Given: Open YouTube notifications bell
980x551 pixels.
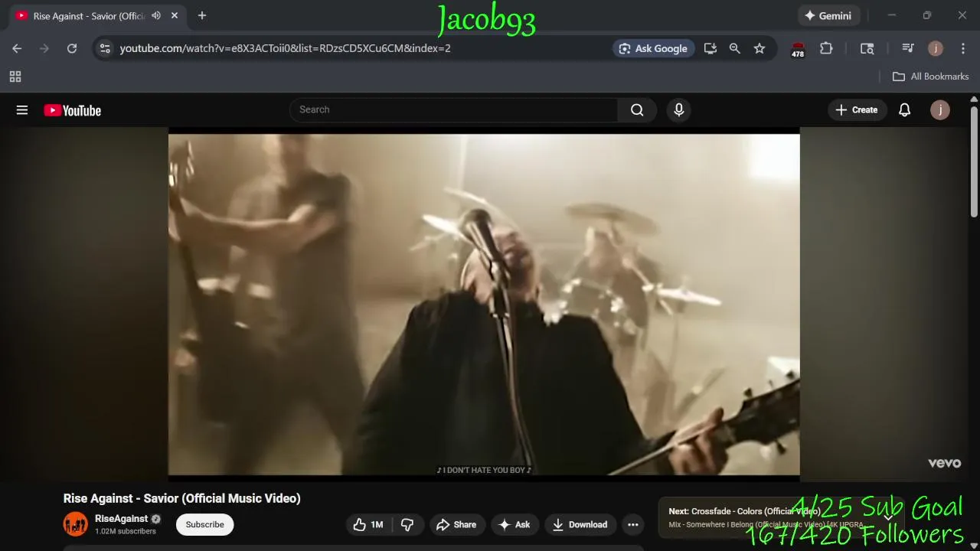Looking at the screenshot, I should pos(904,109).
